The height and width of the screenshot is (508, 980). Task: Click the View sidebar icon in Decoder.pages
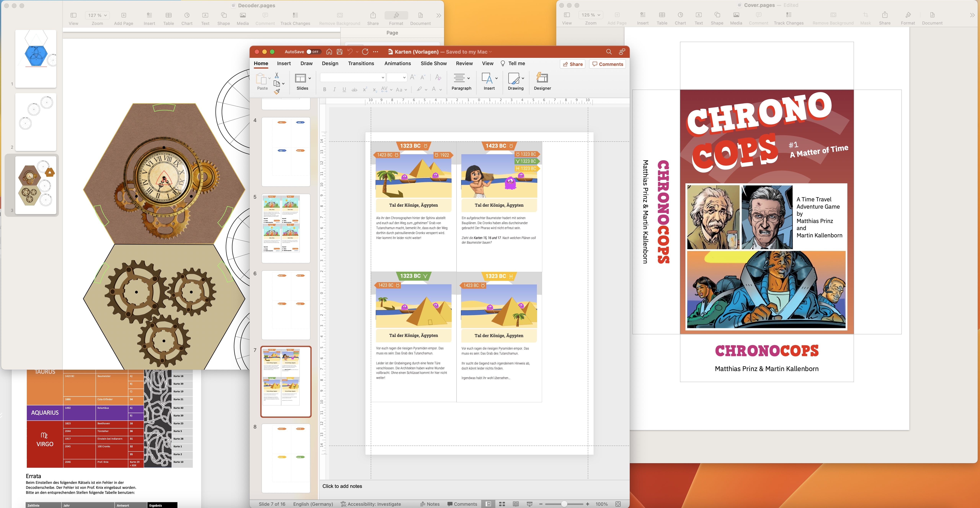(x=73, y=15)
